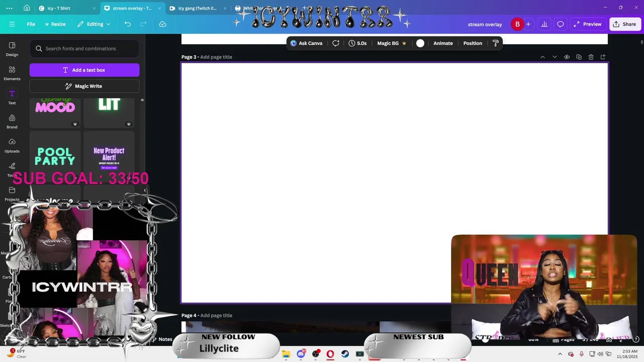Viewport: 644px width, 362px height.
Task: Open the Canva hamburger menu
Action: point(12,24)
